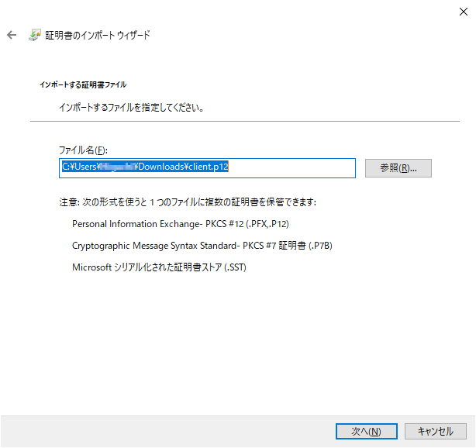
Task: Proceed with the 次へ(N) button
Action: (x=367, y=431)
